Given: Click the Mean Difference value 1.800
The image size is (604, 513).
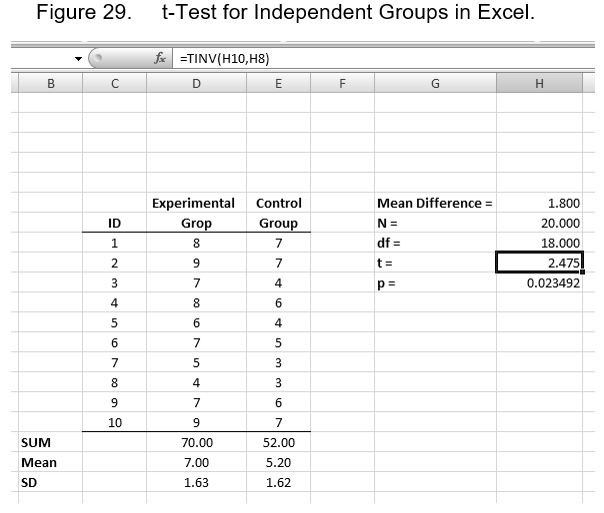Looking at the screenshot, I should [x=539, y=203].
